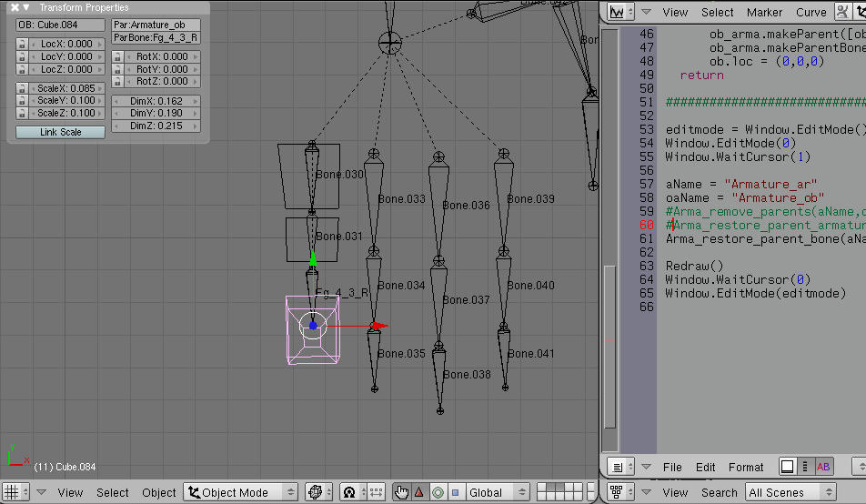Open the Format menu
Image resolution: width=866 pixels, height=504 pixels.
coord(746,468)
